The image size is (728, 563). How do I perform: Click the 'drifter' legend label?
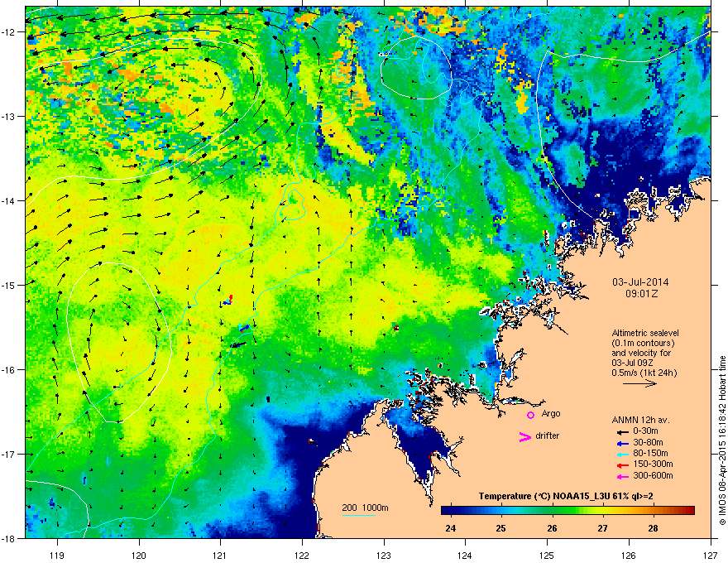[548, 435]
